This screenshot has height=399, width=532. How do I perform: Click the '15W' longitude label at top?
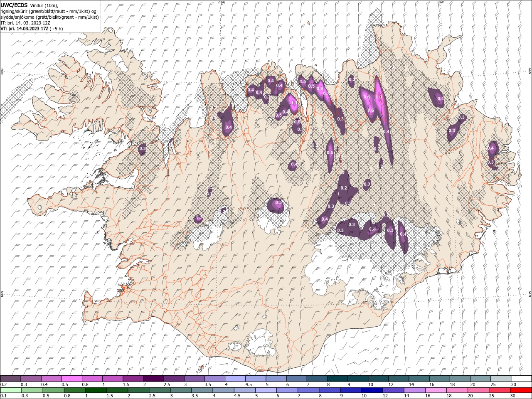440,2
